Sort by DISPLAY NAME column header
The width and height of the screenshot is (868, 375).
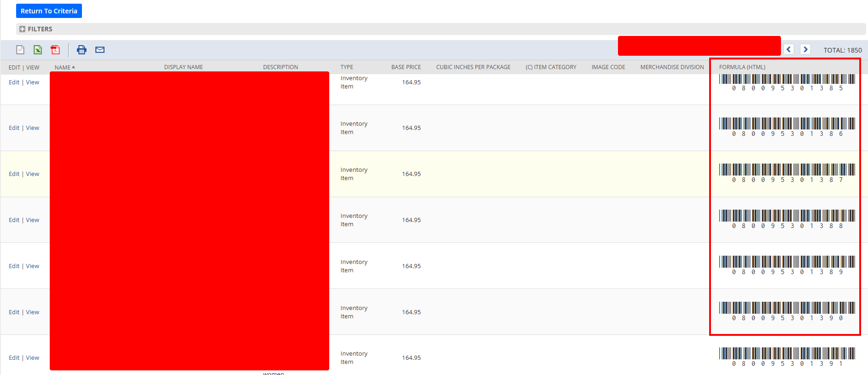pos(183,67)
